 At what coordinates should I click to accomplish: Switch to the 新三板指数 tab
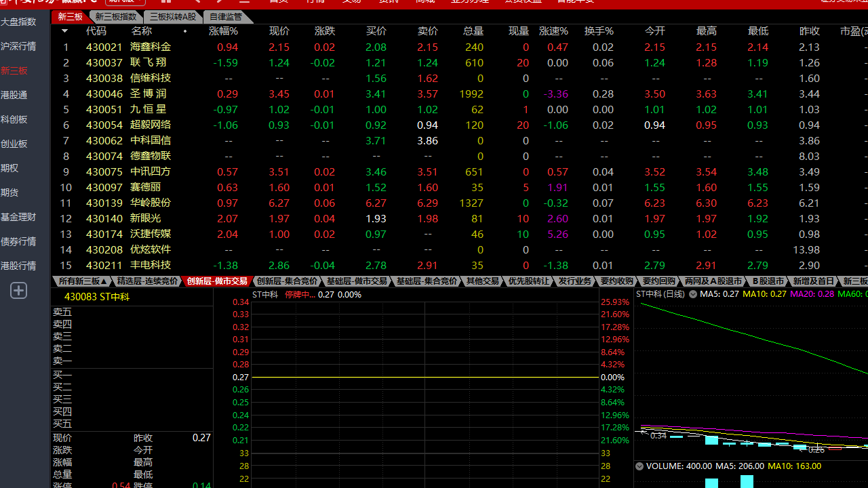[116, 17]
